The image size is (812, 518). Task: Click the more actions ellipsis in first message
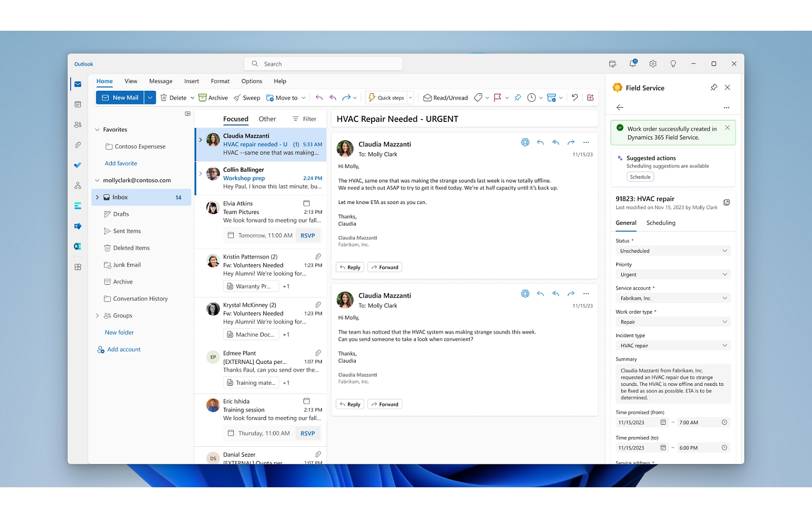586,142
